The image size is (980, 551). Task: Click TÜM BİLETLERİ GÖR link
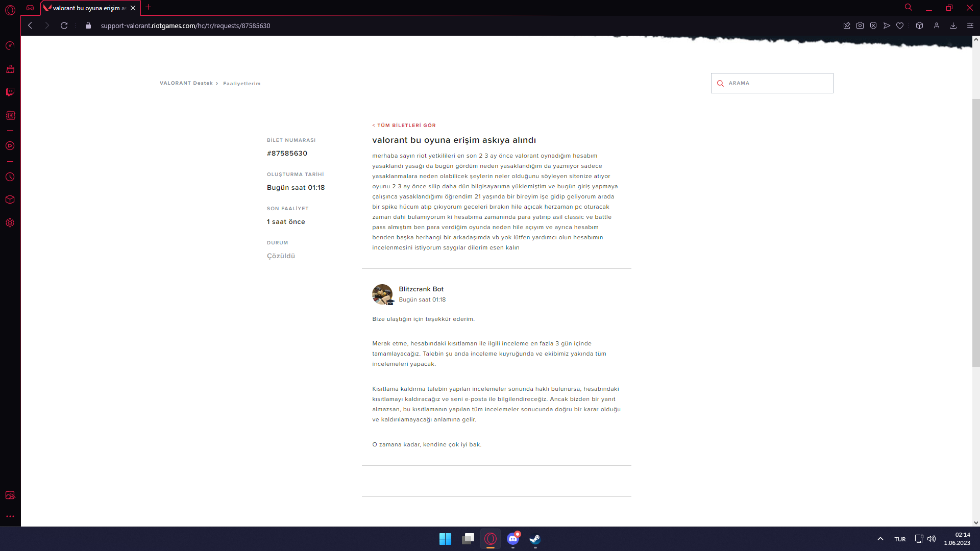pyautogui.click(x=404, y=126)
